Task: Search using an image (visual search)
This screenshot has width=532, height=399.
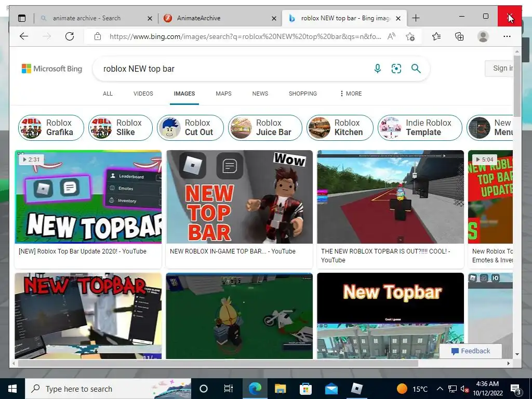Action: click(x=396, y=69)
